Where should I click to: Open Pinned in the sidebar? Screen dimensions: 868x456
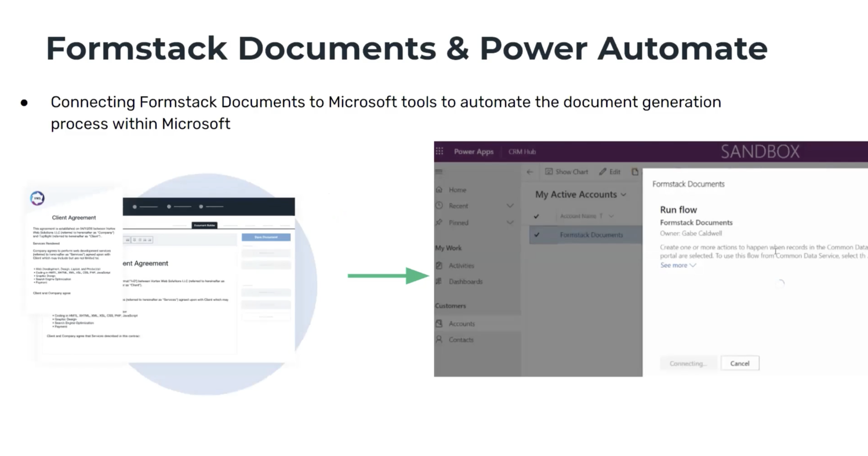pos(458,223)
